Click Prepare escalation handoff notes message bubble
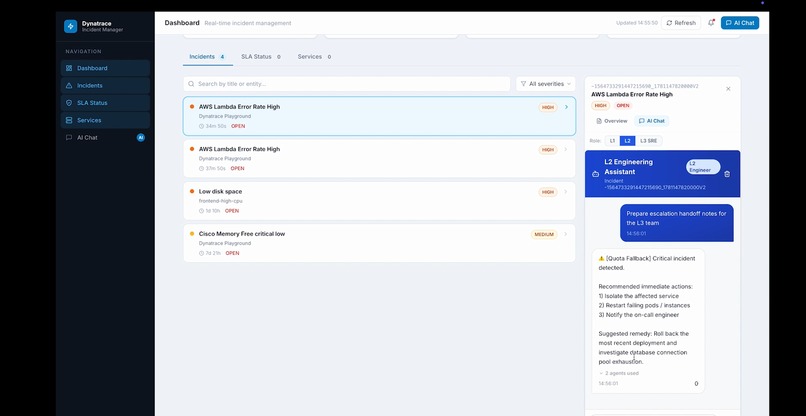 coord(676,223)
